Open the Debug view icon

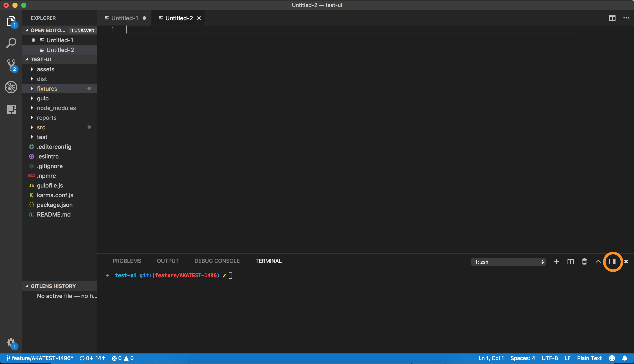[x=11, y=87]
